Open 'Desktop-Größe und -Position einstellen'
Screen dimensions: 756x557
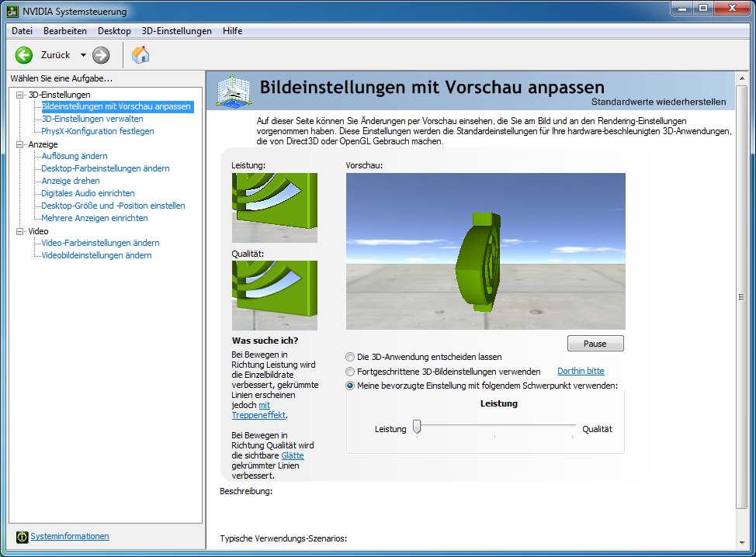113,206
